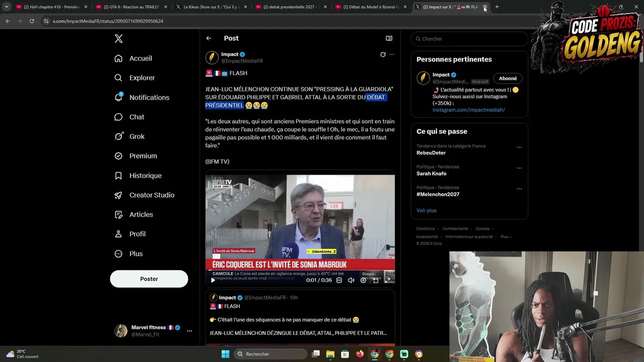Open Grok from the sidebar
Image resolution: width=644 pixels, height=362 pixels.
[129, 136]
